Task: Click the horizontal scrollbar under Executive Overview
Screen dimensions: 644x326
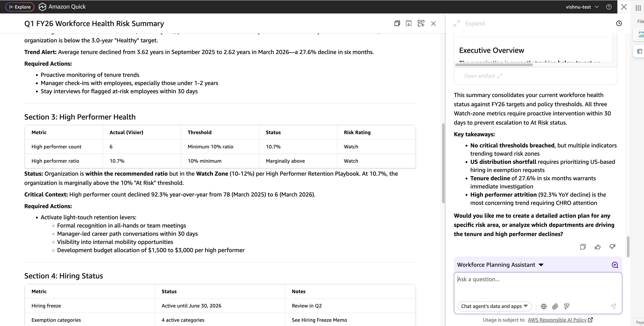Action: pos(494,65)
